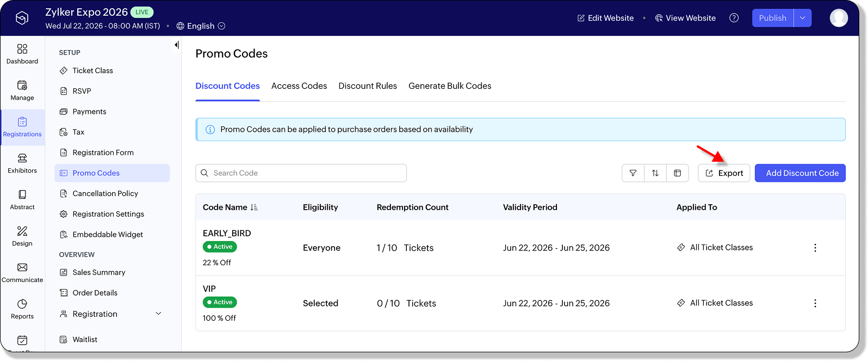Click the 'Selected' eligibility cell

(x=320, y=303)
